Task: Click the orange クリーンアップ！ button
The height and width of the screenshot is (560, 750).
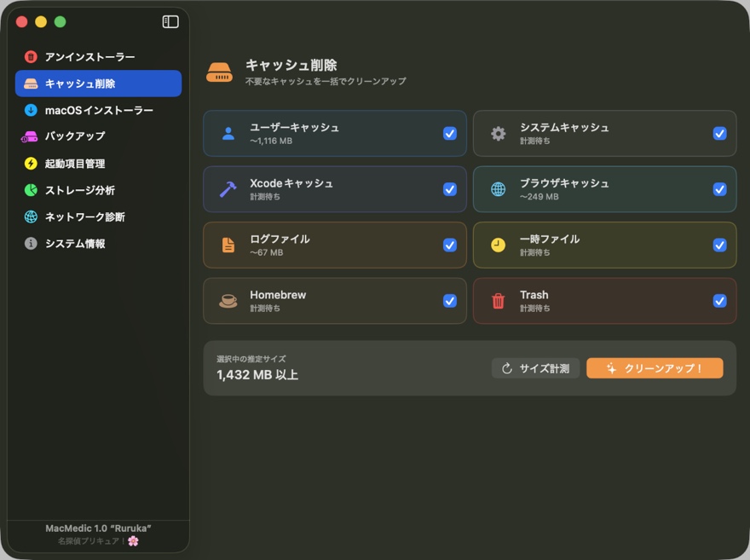Action: click(x=655, y=368)
